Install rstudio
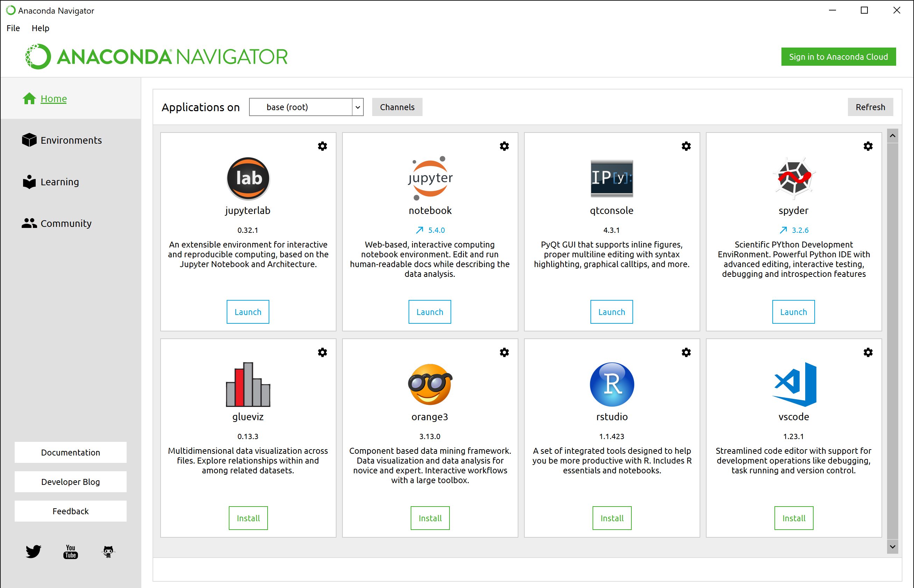The height and width of the screenshot is (588, 914). (x=612, y=518)
